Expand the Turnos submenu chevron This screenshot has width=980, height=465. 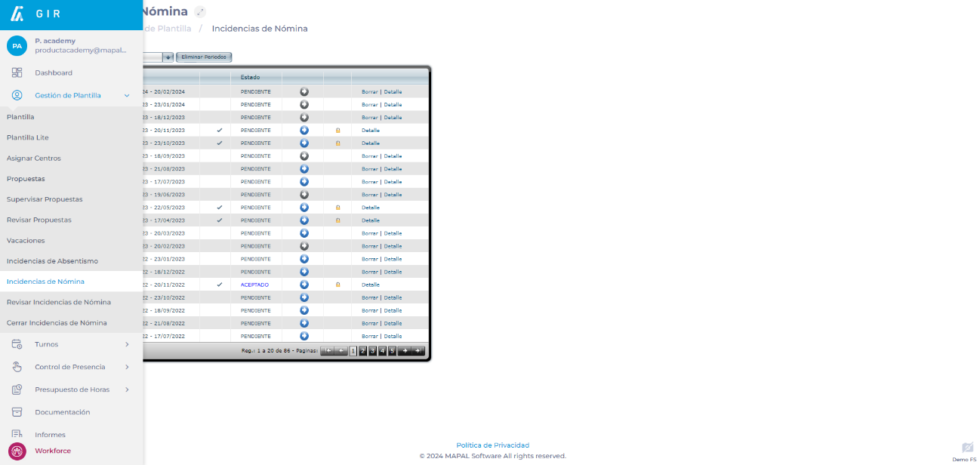coord(127,344)
